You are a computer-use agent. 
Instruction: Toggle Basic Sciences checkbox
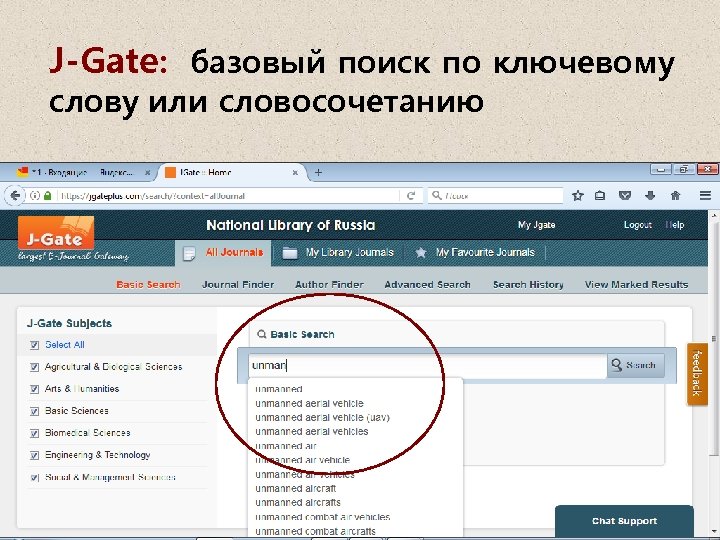pyautogui.click(x=34, y=411)
